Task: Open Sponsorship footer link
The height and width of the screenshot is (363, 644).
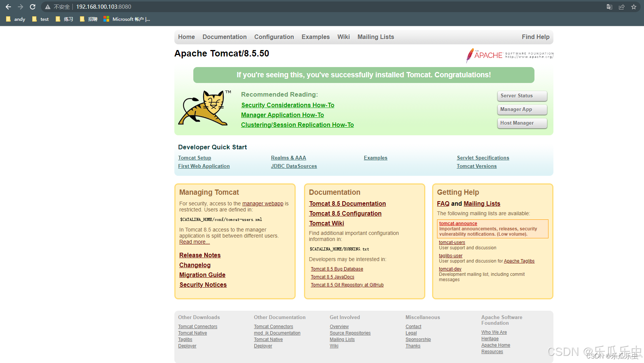Action: 418,340
